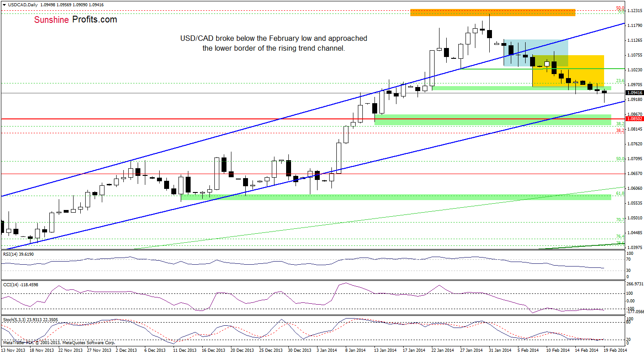This screenshot has height=354, width=644.
Task: Select the 1.04485 price axis value
Action: 635,233
